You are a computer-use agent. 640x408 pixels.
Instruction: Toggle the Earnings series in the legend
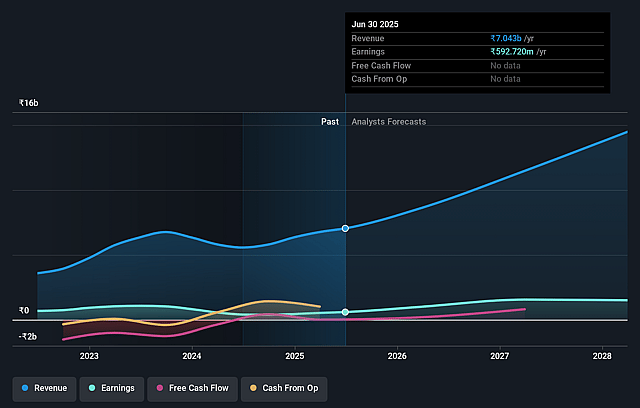111,387
